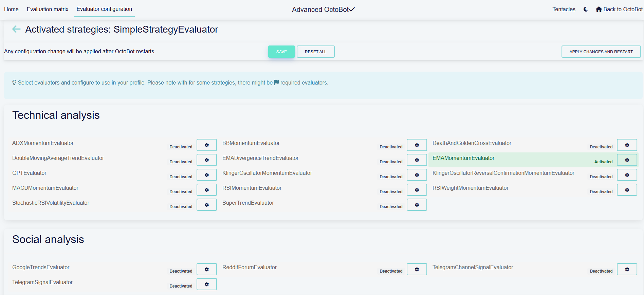Screen dimensions: 644x295
Task: Open MACDMomentumEvaluator gear settings
Action: [207, 190]
